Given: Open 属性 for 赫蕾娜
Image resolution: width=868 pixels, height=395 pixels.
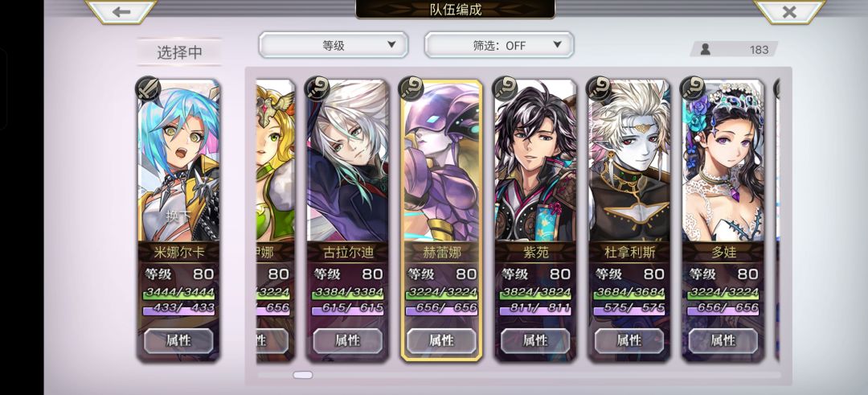Looking at the screenshot, I should click(x=441, y=340).
